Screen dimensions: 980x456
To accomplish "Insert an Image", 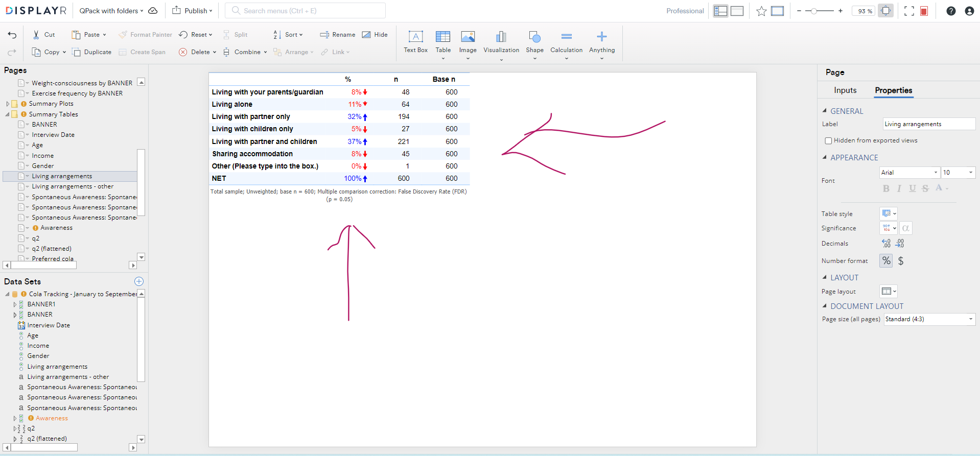I will 468,44.
